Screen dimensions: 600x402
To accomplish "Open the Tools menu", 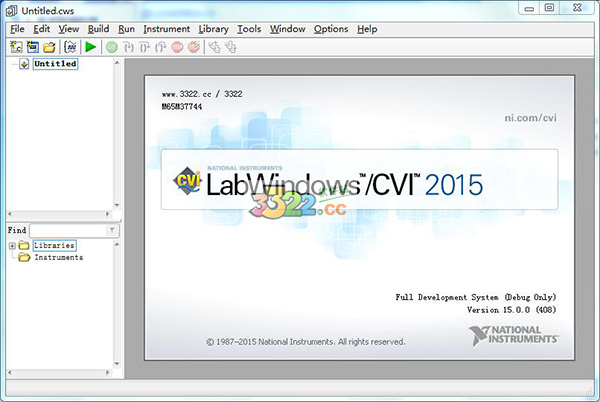I will pos(249,29).
